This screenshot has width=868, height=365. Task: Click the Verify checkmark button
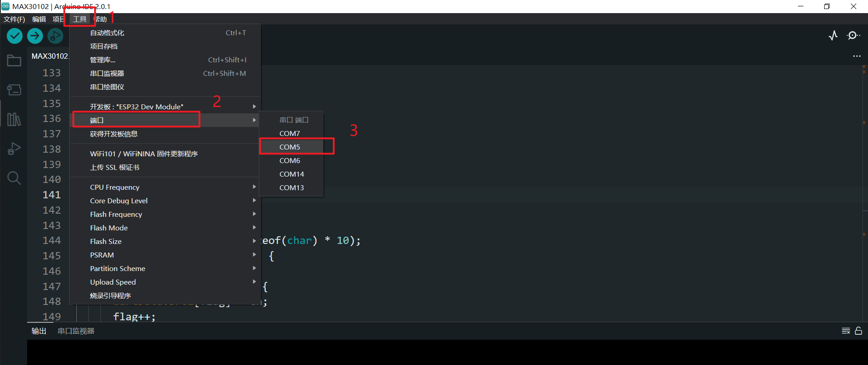pyautogui.click(x=14, y=36)
